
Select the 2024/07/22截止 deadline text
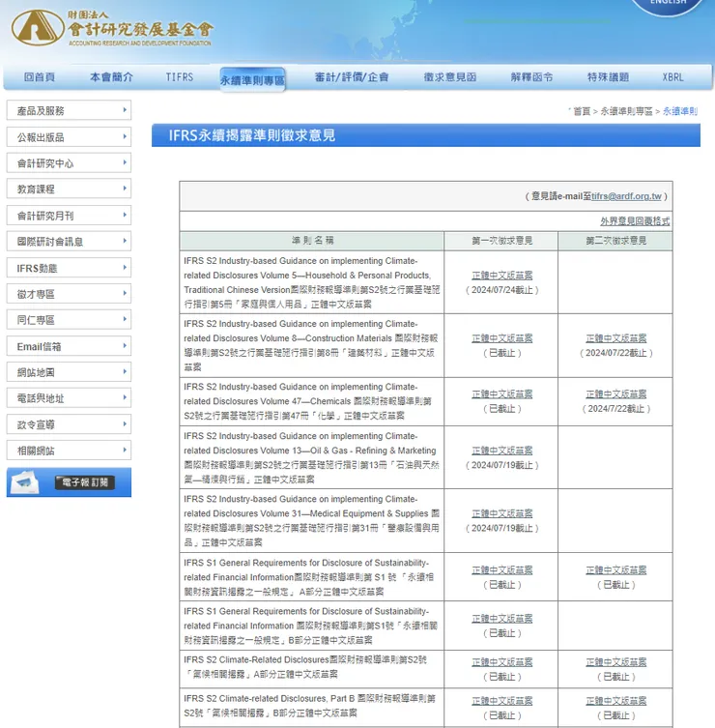coord(616,353)
